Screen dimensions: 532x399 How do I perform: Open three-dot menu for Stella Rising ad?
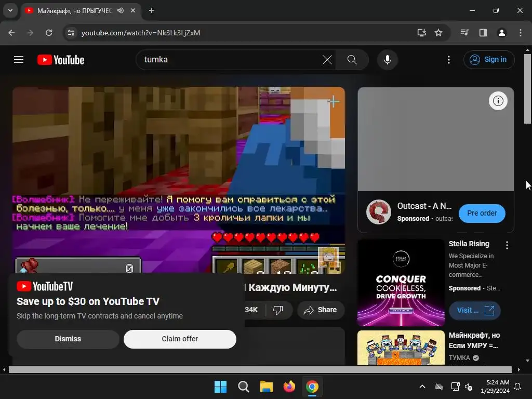tap(507, 245)
